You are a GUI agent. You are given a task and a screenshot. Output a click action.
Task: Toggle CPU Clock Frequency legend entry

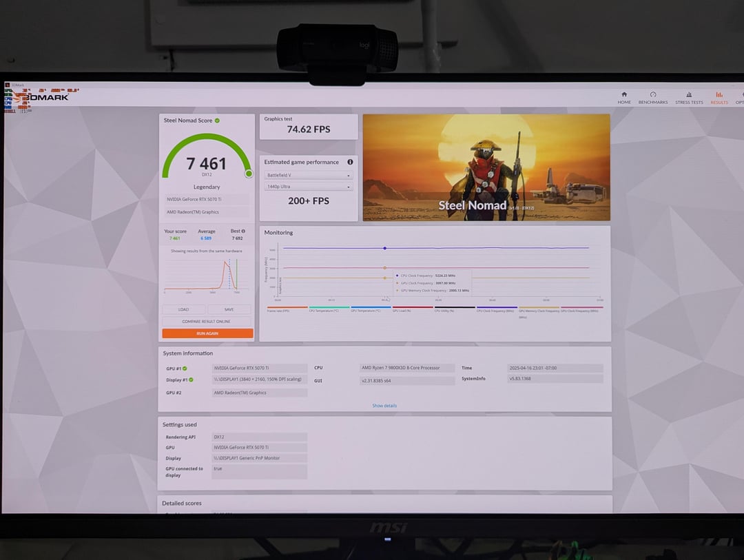pos(495,311)
